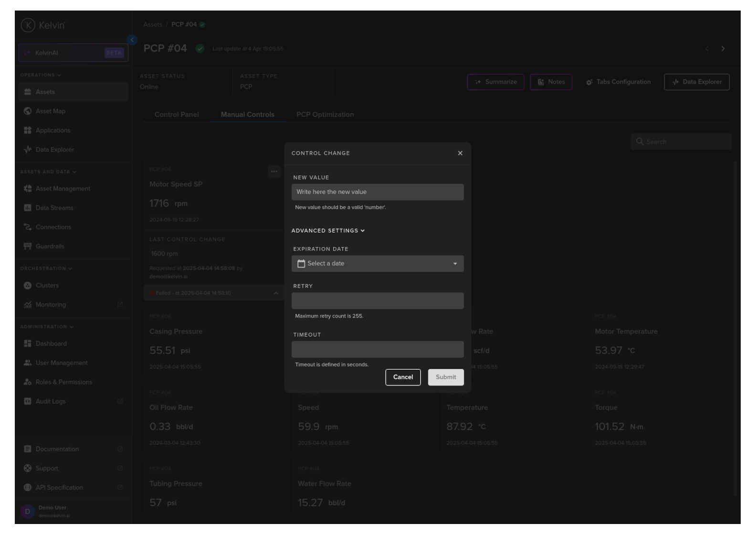Switch to the PCP Optimization tab
The height and width of the screenshot is (535, 756).
pyautogui.click(x=325, y=115)
